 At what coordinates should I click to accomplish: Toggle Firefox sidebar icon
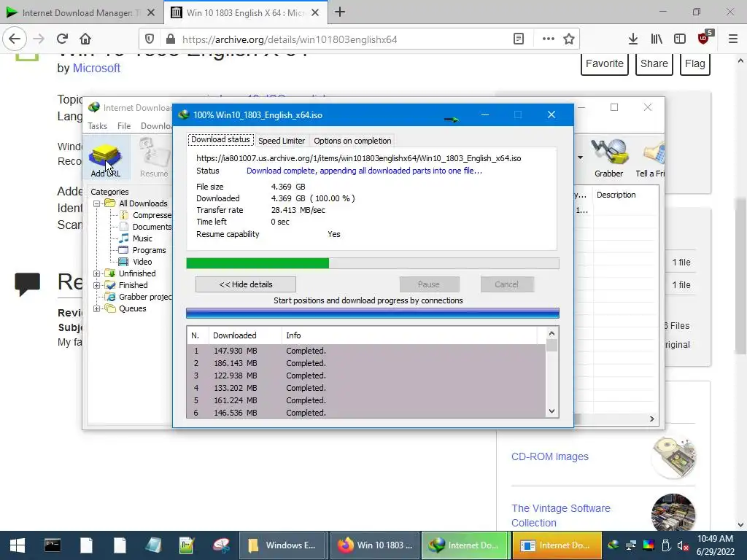pos(680,39)
